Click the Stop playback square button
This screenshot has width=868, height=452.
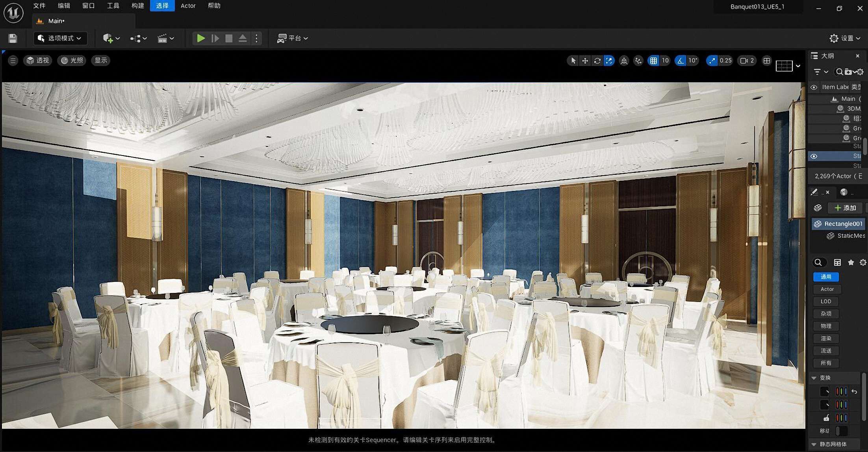tap(229, 38)
